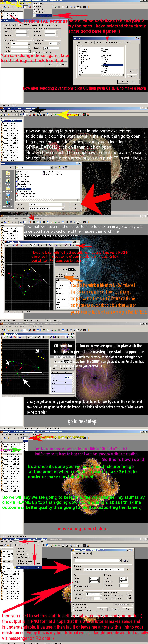The width and height of the screenshot is (148, 644).
Task: Click Oversample stepper arrows in Render dialog
Action: 128,585
